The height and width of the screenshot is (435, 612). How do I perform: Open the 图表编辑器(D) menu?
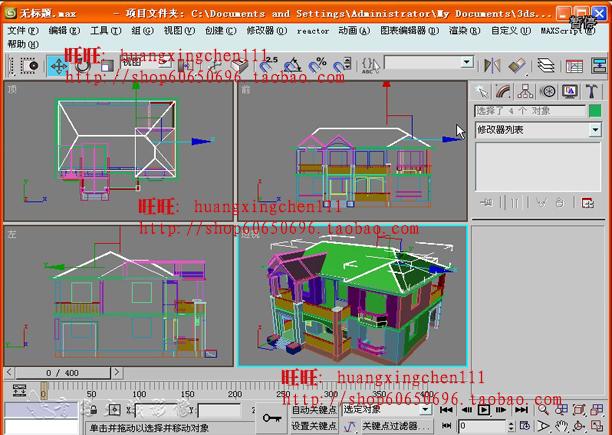pos(409,30)
